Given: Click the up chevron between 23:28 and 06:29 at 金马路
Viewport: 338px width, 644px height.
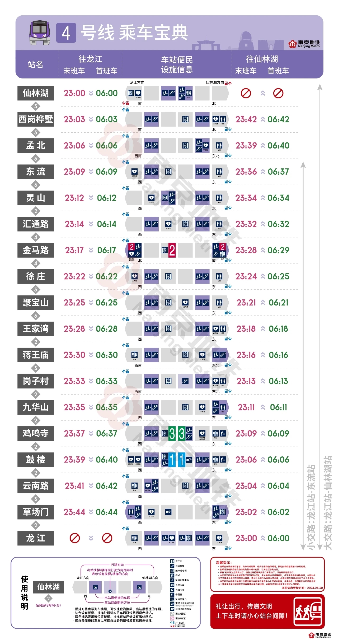Looking at the screenshot, I should tap(262, 251).
